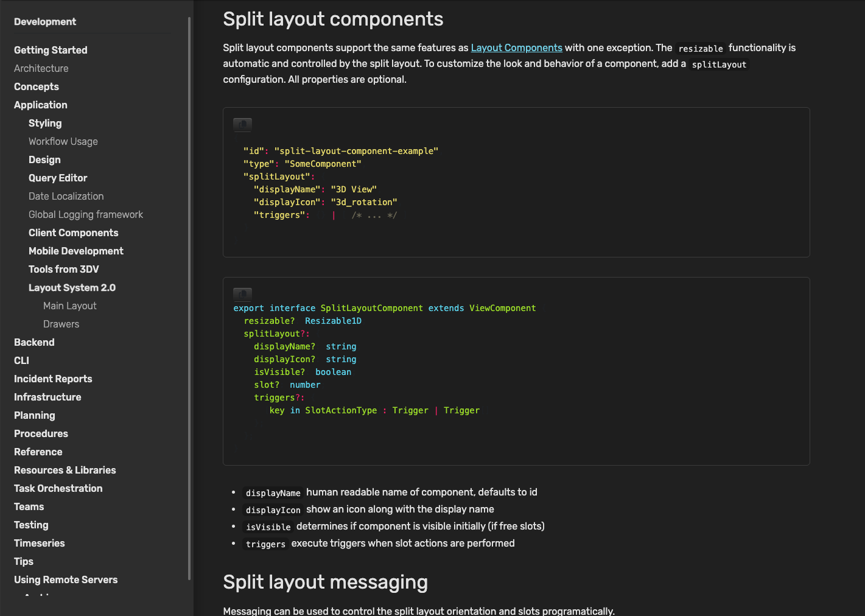Open the Incident Reports section

[x=53, y=379]
